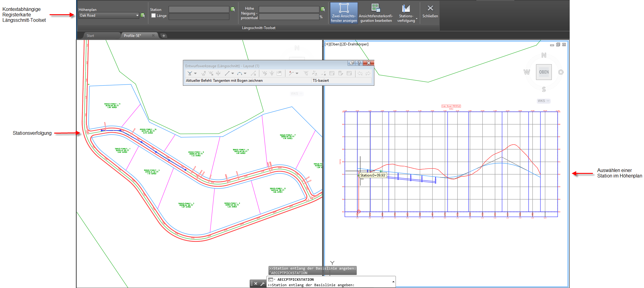The image size is (644, 288).
Task: Expand the draw tangents dropdown arrow in layout tools
Action: (x=195, y=73)
